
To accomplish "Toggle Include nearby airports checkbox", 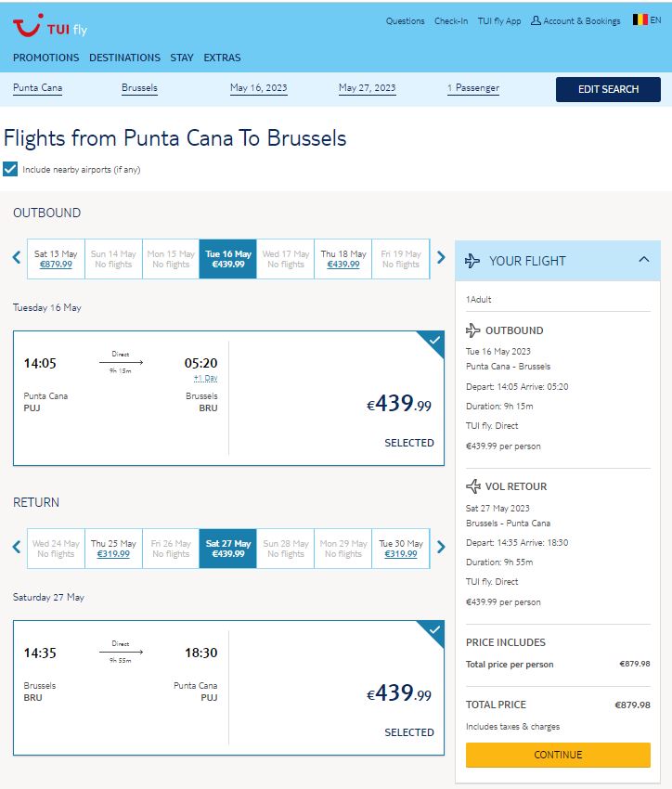I will (10, 169).
